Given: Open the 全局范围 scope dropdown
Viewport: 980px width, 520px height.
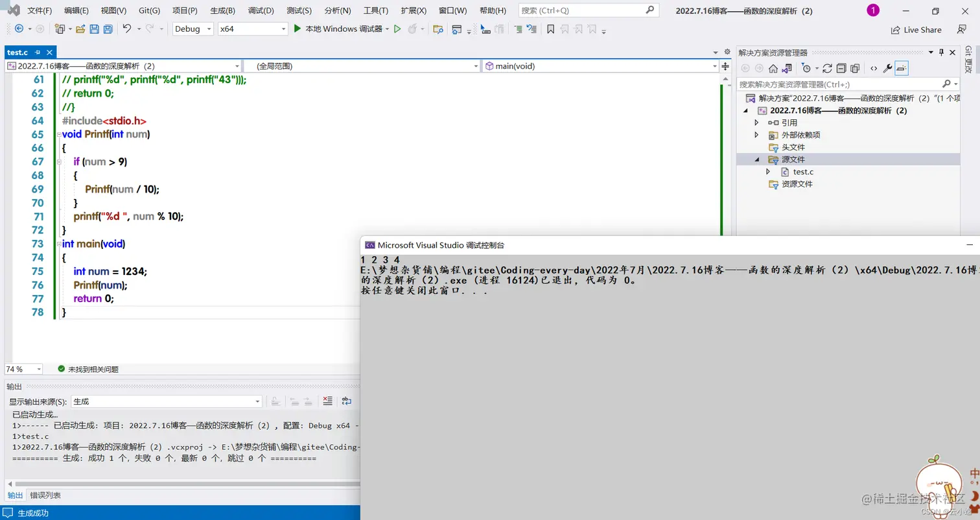Looking at the screenshot, I should [362, 66].
